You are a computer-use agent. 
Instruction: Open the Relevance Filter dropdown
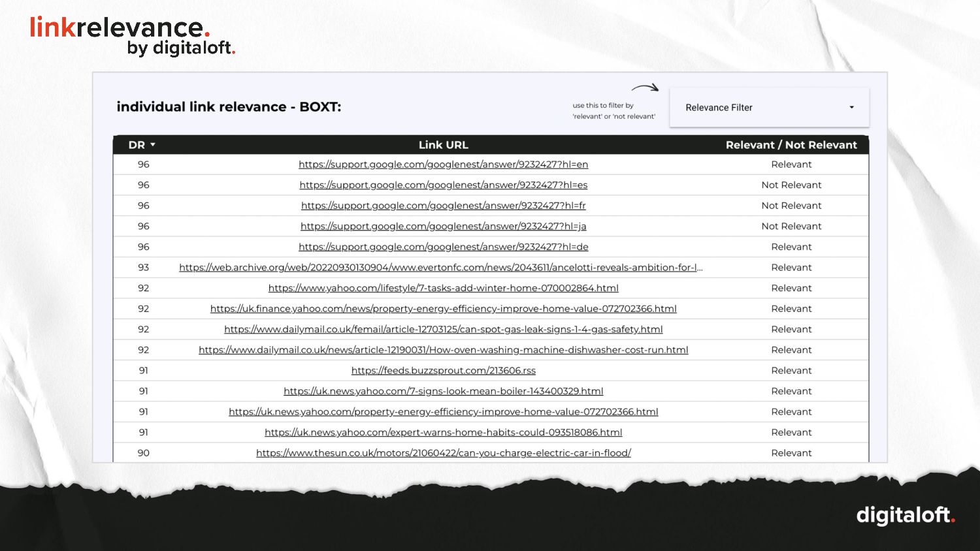(x=769, y=107)
